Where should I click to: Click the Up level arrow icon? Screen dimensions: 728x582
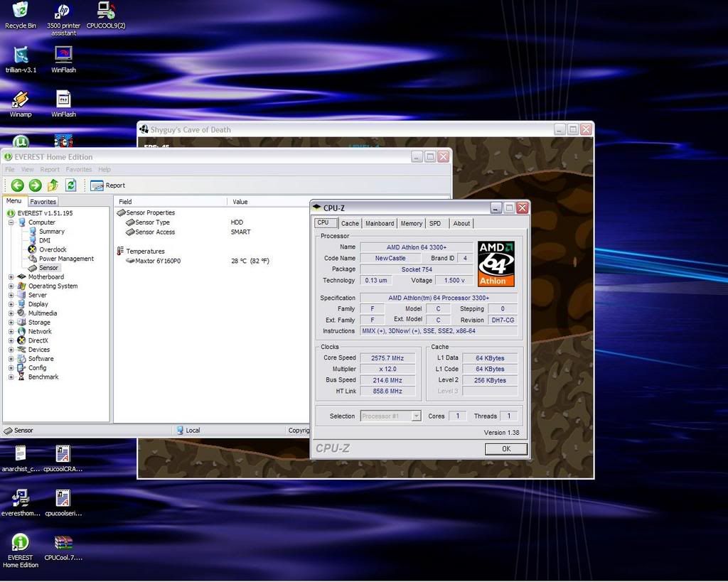[x=53, y=185]
